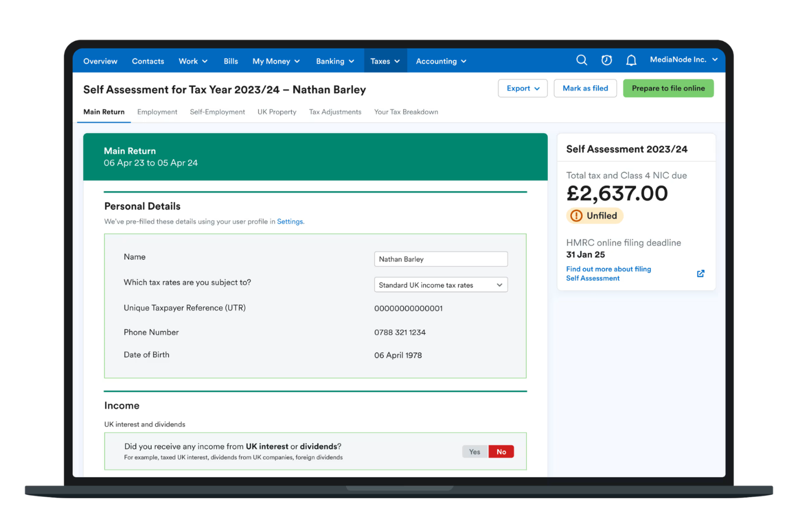798x532 pixels.
Task: Click the Total tax and Class 4 NIC due label
Action: coord(627,176)
